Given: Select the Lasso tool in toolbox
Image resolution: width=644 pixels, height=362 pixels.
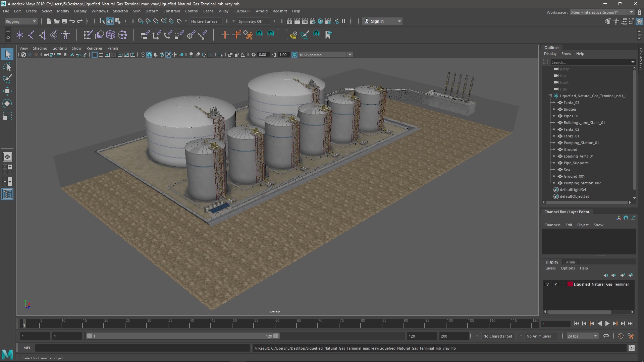Looking at the screenshot, I should (7, 66).
